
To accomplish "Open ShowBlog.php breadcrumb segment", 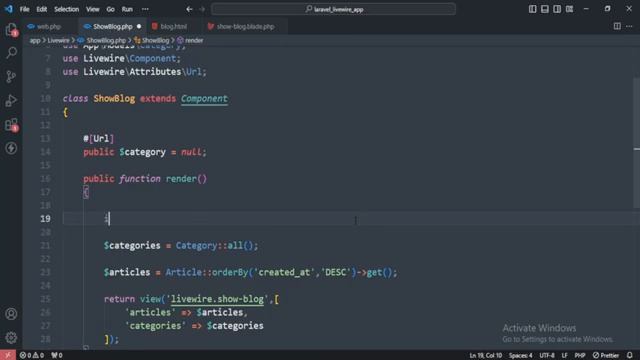I will tap(102, 40).
